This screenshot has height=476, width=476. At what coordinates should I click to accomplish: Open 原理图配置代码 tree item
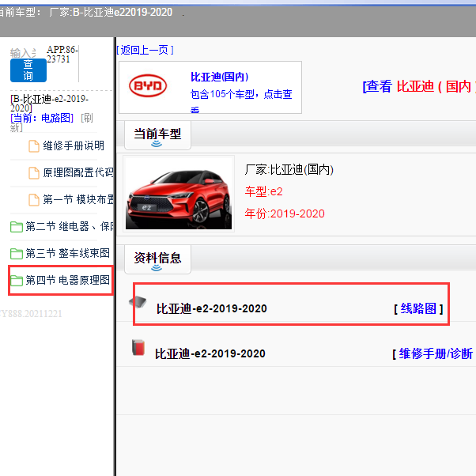[x=78, y=172]
